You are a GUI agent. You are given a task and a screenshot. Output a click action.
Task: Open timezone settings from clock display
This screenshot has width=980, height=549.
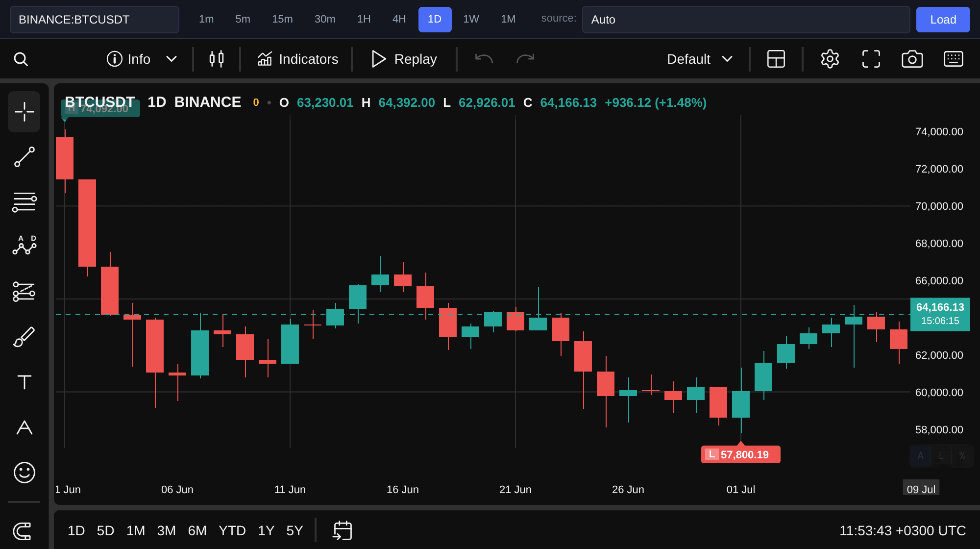pos(903,531)
